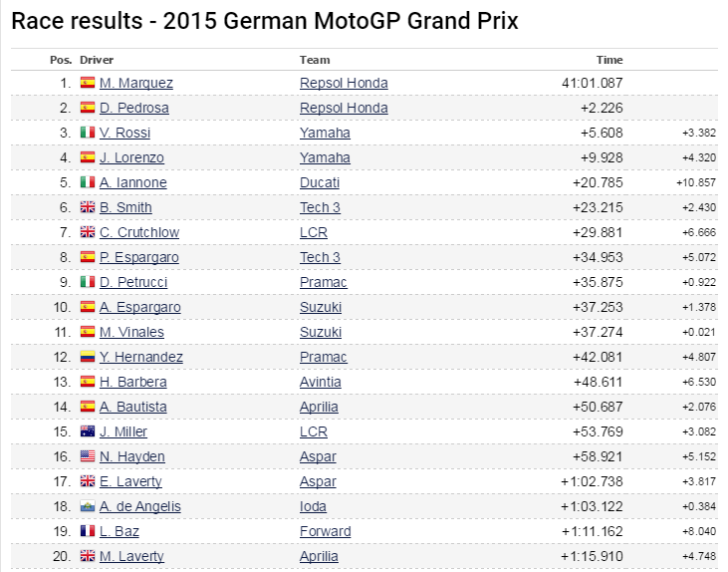The width and height of the screenshot is (728, 572).
Task: Open the Ioda team link
Action: (314, 506)
